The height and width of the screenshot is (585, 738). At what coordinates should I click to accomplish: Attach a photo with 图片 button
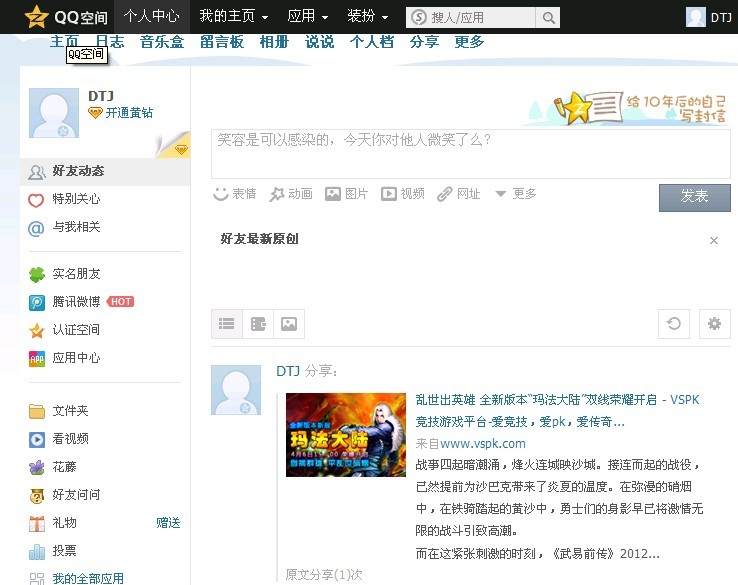pos(346,193)
